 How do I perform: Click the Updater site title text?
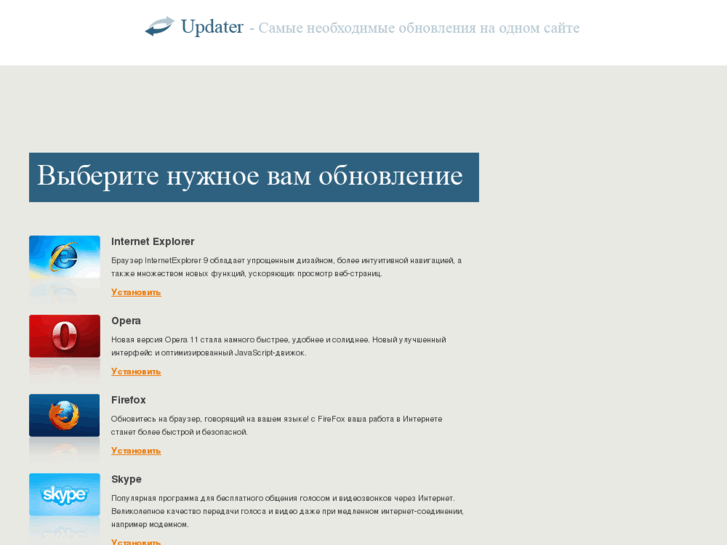pos(212,27)
